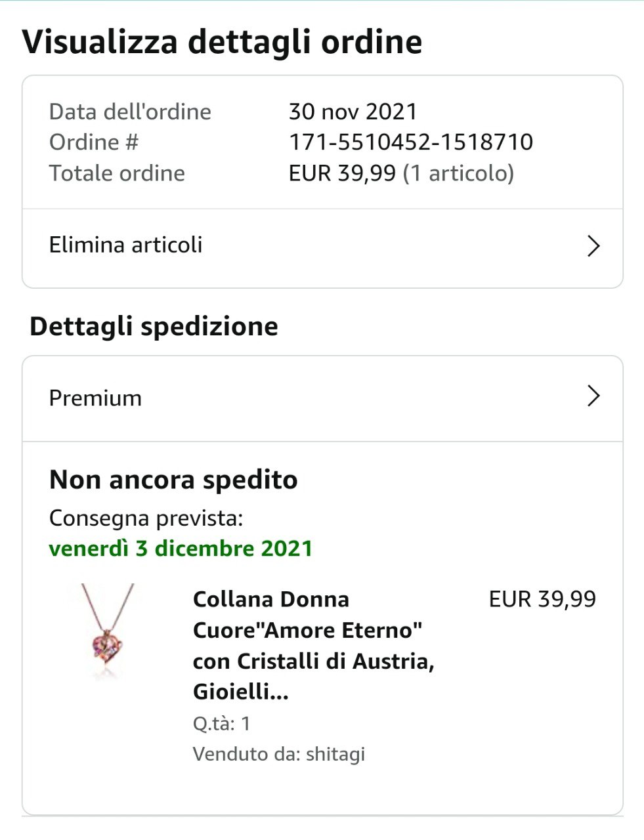The width and height of the screenshot is (644, 840).
Task: Click the order date 30 nov 2021
Action: [353, 112]
